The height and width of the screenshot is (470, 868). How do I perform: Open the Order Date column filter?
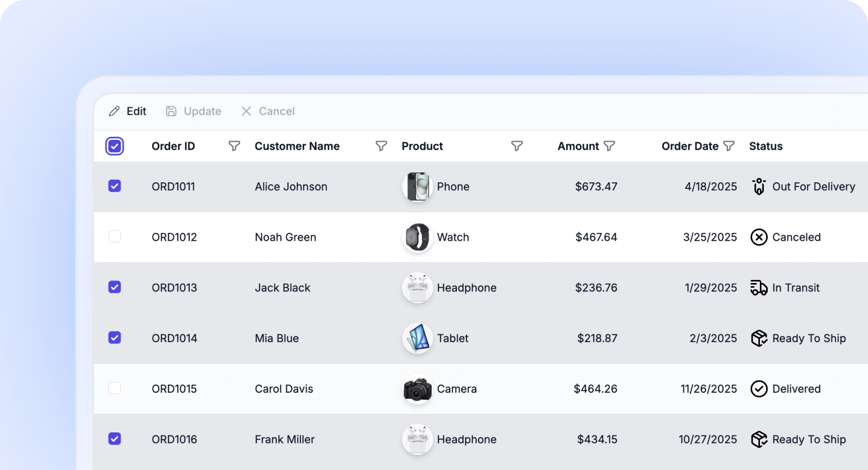pos(729,146)
